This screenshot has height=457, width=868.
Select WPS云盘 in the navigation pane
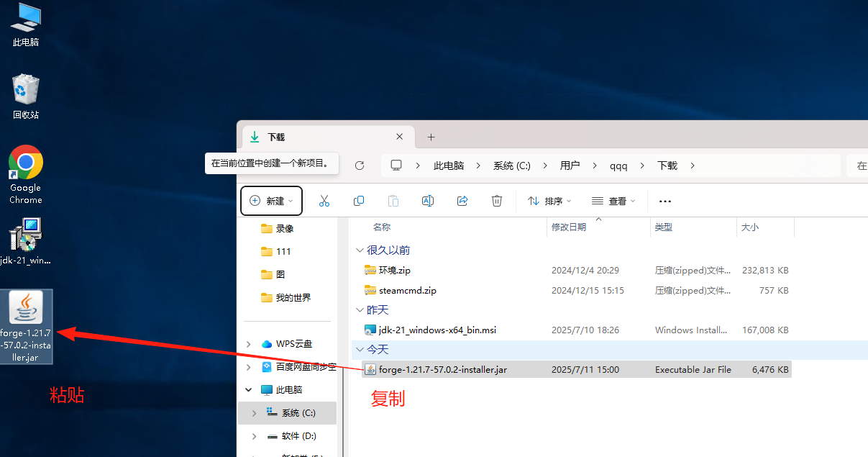[287, 344]
